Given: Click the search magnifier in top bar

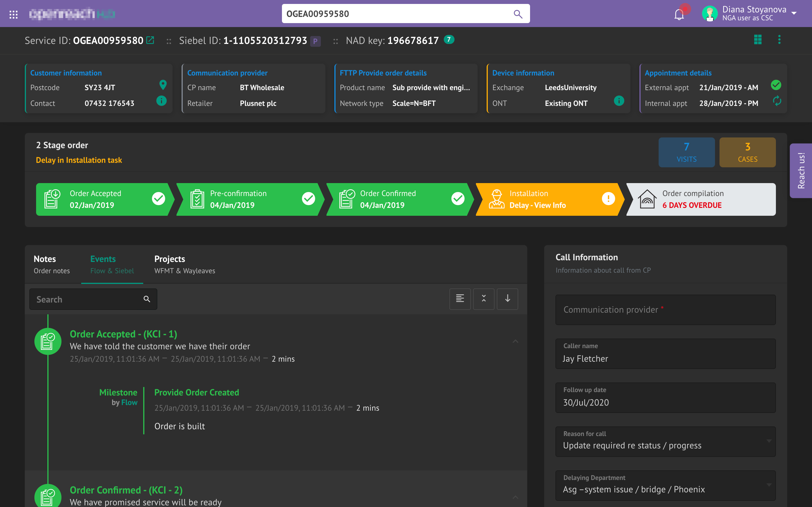Looking at the screenshot, I should click(518, 14).
